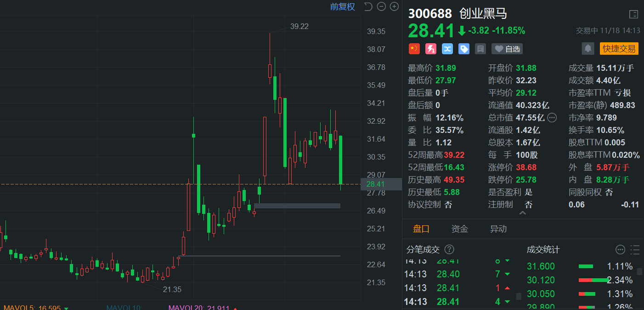Switch to the 资金 tab

pyautogui.click(x=459, y=229)
